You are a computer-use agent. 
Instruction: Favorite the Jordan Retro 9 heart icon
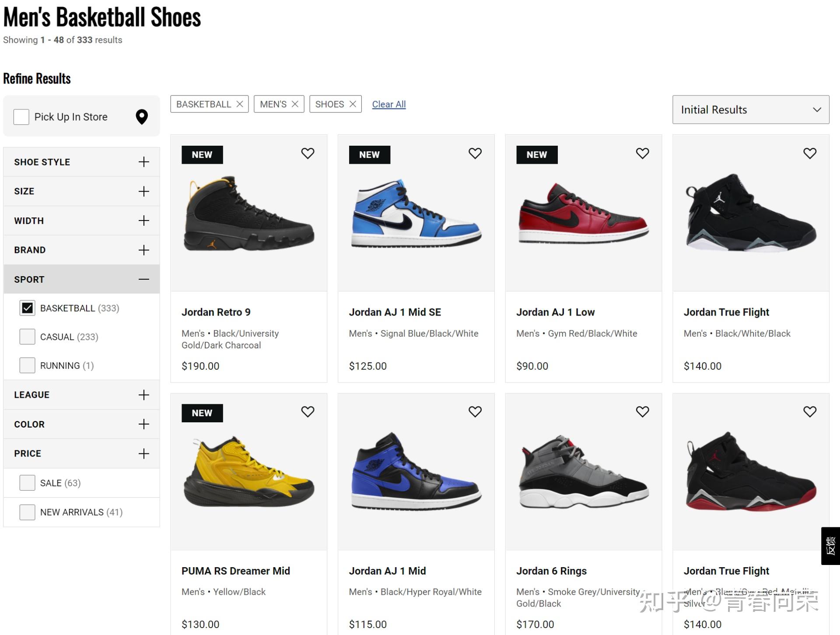pyautogui.click(x=308, y=153)
